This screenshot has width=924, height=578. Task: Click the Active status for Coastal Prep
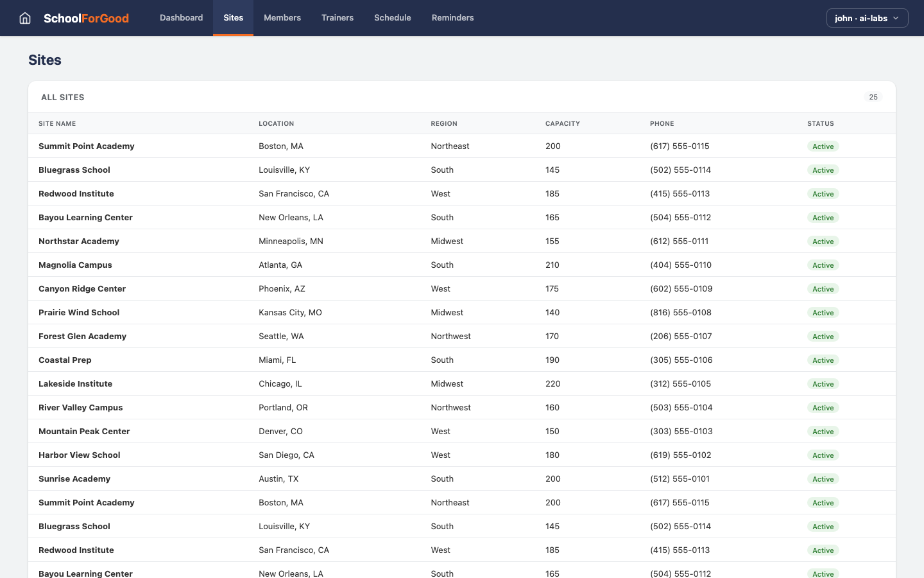click(x=823, y=360)
